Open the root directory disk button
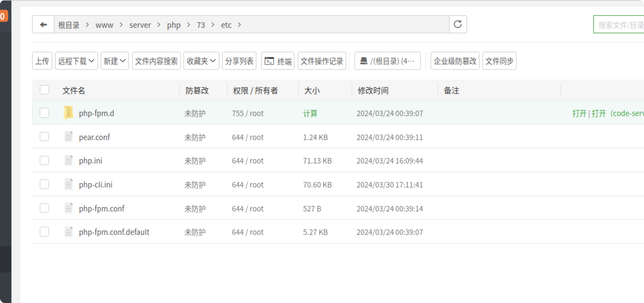The width and height of the screenshot is (644, 303). pos(387,61)
